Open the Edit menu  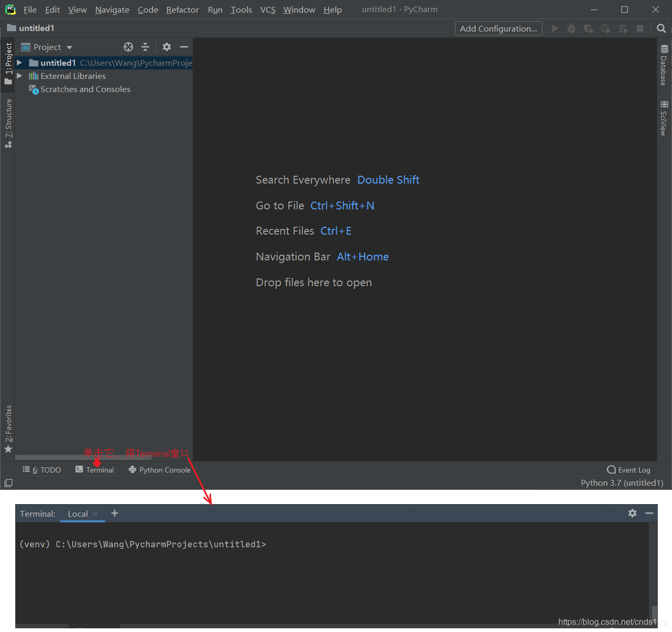[52, 9]
